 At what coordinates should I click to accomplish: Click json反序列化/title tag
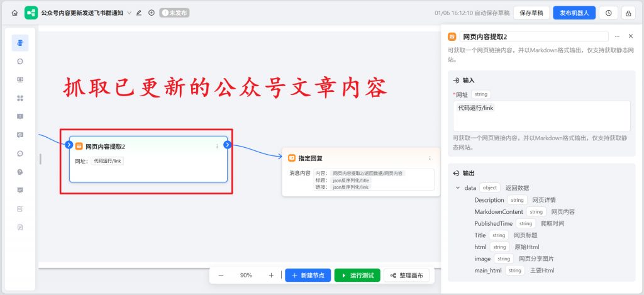pyautogui.click(x=351, y=181)
